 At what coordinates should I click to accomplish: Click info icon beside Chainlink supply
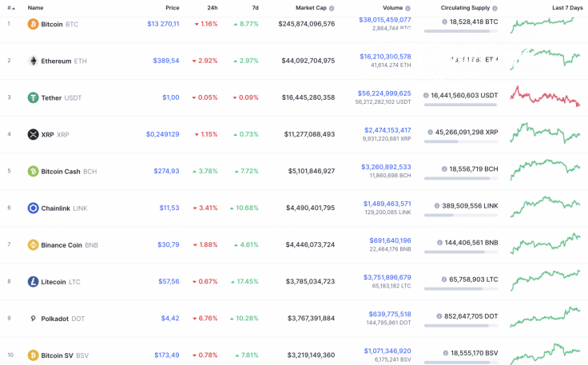(x=437, y=206)
